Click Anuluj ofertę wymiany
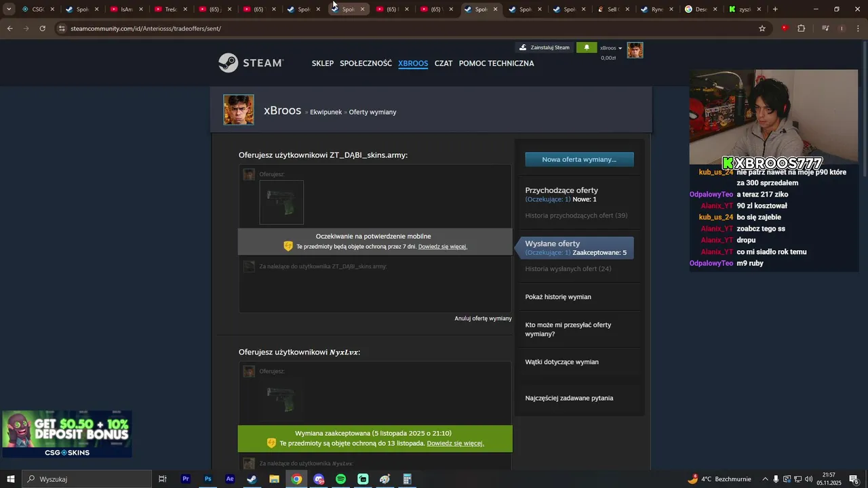The width and height of the screenshot is (868, 488). coord(483,319)
